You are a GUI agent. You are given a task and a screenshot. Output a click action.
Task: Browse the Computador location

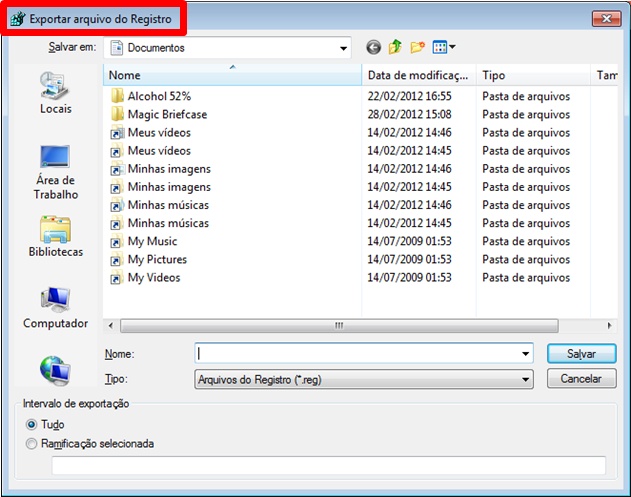[x=56, y=308]
